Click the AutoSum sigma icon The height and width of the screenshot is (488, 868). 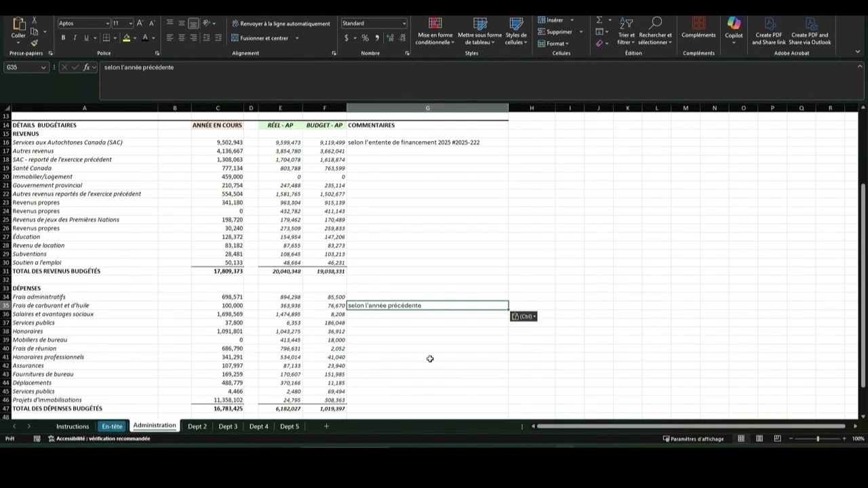tap(599, 20)
